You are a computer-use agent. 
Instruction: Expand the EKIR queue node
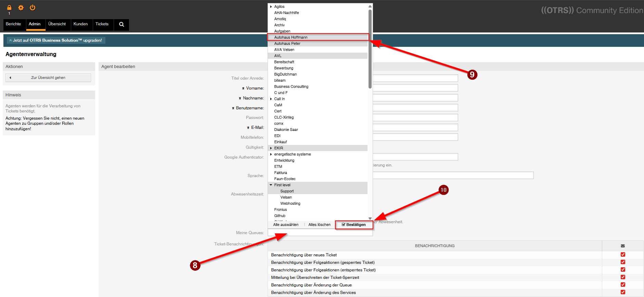pyautogui.click(x=271, y=148)
